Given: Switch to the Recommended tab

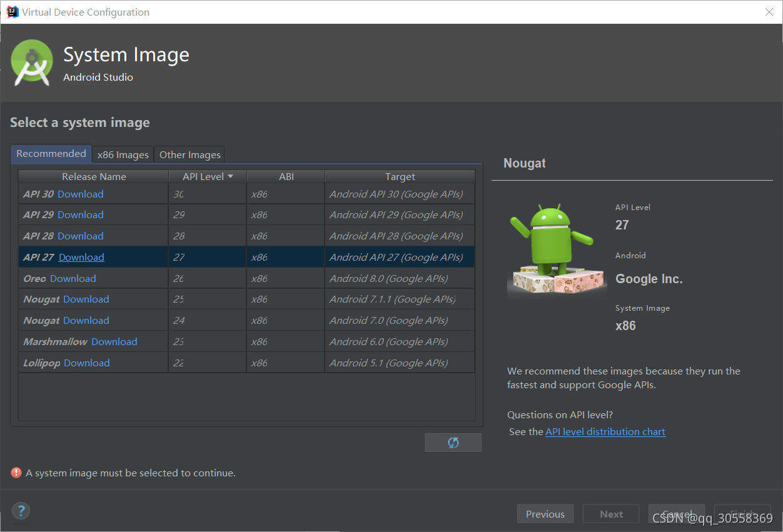Looking at the screenshot, I should tap(51, 154).
